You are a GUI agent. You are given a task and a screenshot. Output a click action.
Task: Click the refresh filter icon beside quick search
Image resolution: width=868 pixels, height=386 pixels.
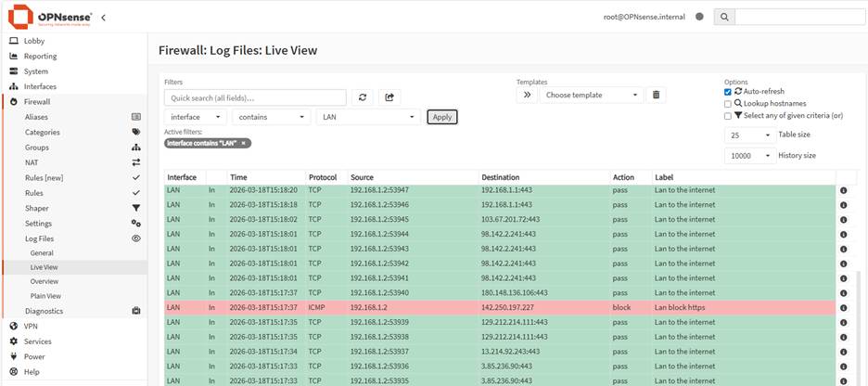click(364, 96)
